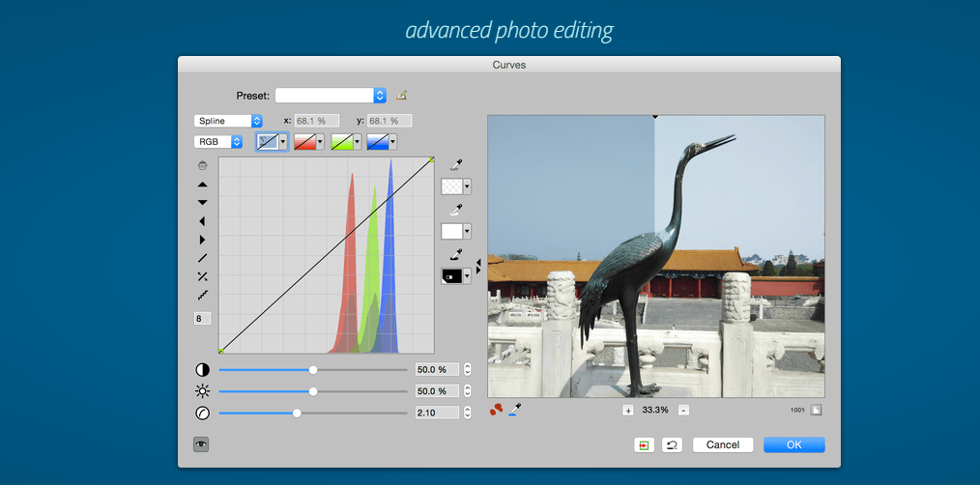Click the contrast slider handle
Image resolution: width=980 pixels, height=485 pixels.
[x=313, y=369]
